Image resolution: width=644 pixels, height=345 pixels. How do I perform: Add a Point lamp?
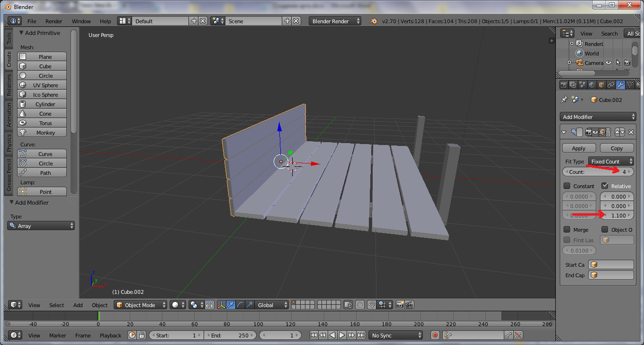(x=42, y=192)
